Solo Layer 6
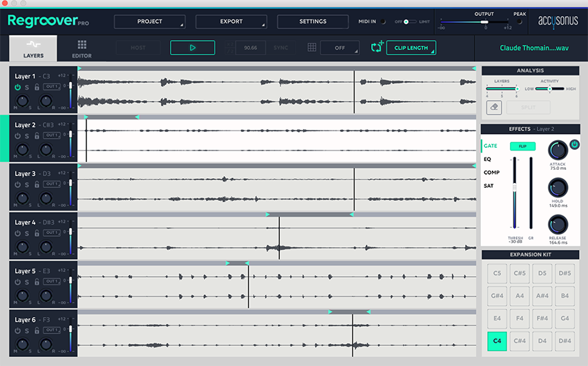The width and height of the screenshot is (588, 366). point(27,331)
